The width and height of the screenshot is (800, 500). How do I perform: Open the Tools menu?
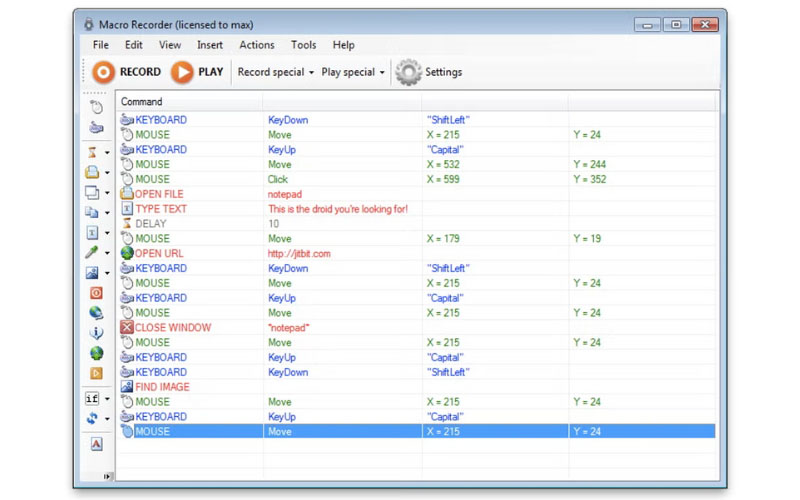[x=304, y=45]
